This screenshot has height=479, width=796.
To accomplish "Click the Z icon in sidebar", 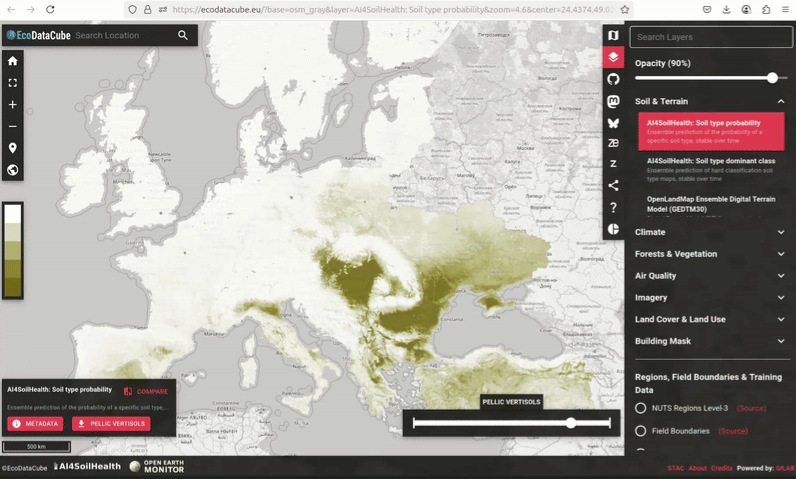I will pyautogui.click(x=613, y=163).
